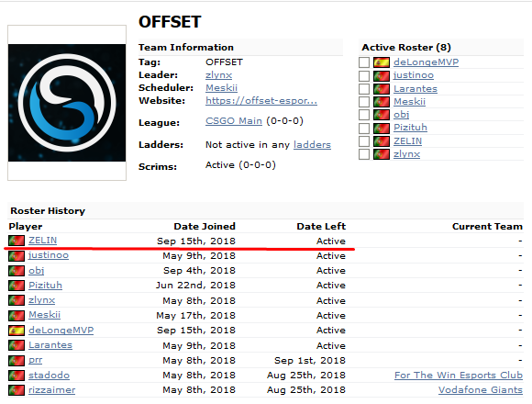The height and width of the screenshot is (404, 532).
Task: Click the Spain flag beside deLongeMVP in Roster History
Action: click(17, 331)
